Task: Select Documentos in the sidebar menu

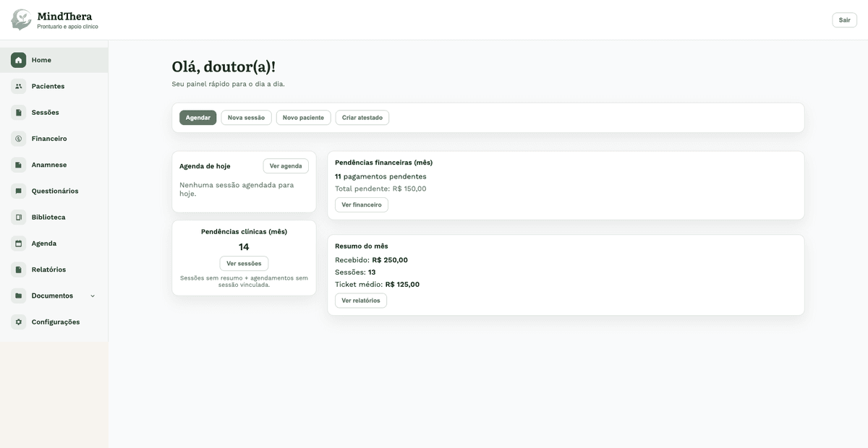Action: pyautogui.click(x=52, y=295)
